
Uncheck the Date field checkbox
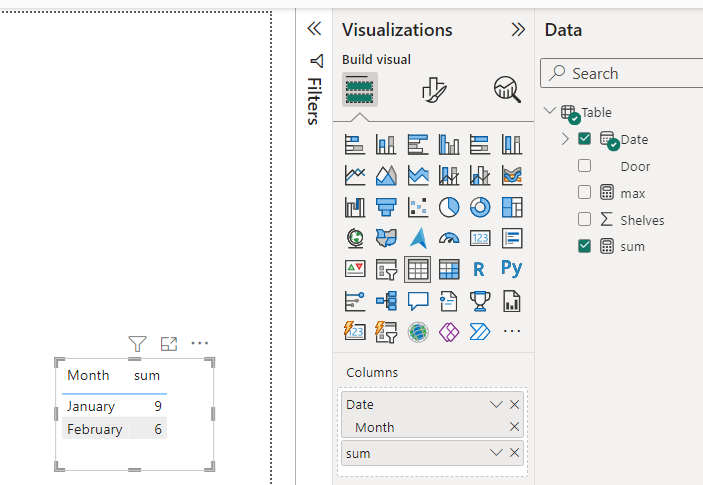[584, 139]
